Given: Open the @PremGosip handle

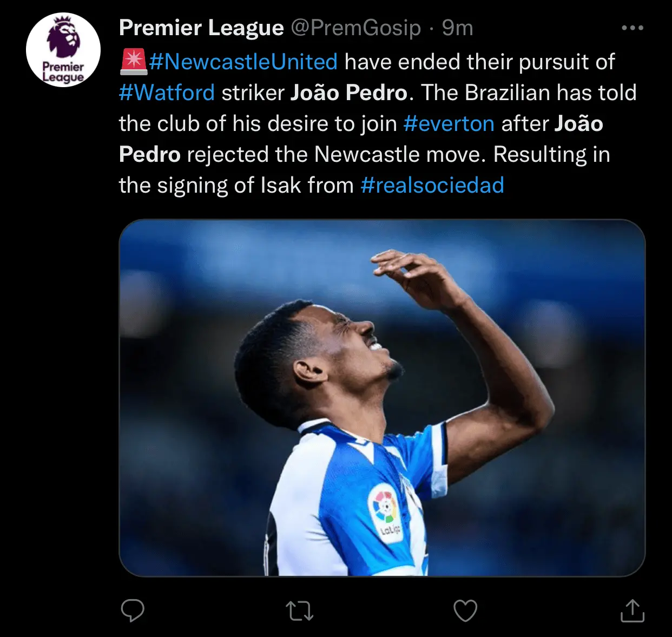Looking at the screenshot, I should tap(355, 28).
